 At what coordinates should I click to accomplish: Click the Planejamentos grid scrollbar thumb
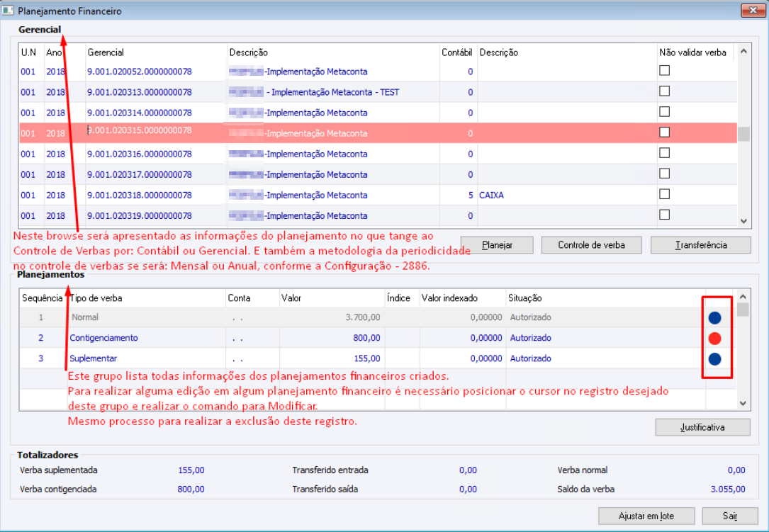coord(743,310)
